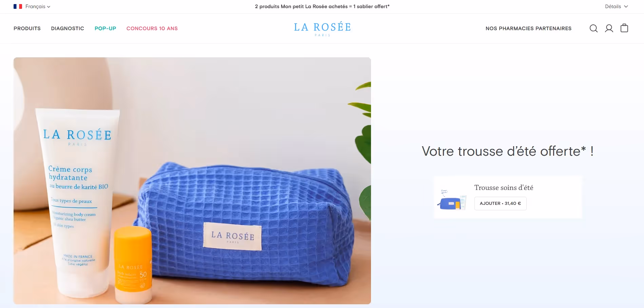Image resolution: width=644 pixels, height=308 pixels.
Task: Click the blue pouch hero image
Action: pos(192,181)
